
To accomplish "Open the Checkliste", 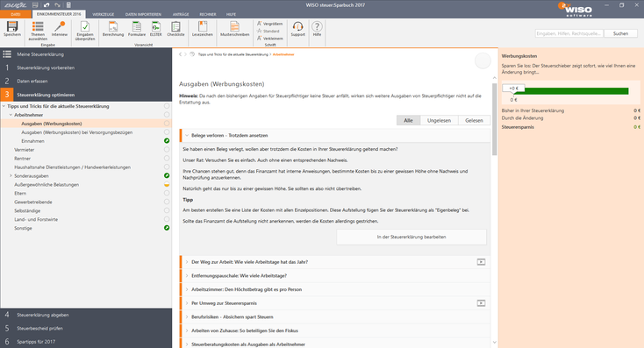I will click(175, 29).
